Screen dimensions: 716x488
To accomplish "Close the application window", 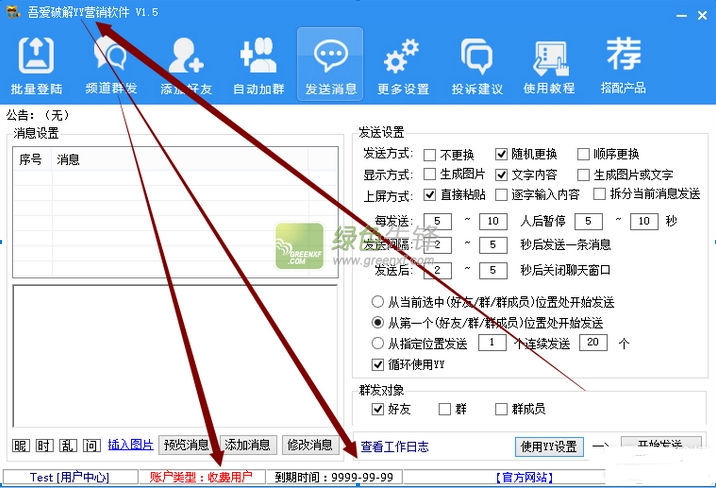I will [x=702, y=16].
